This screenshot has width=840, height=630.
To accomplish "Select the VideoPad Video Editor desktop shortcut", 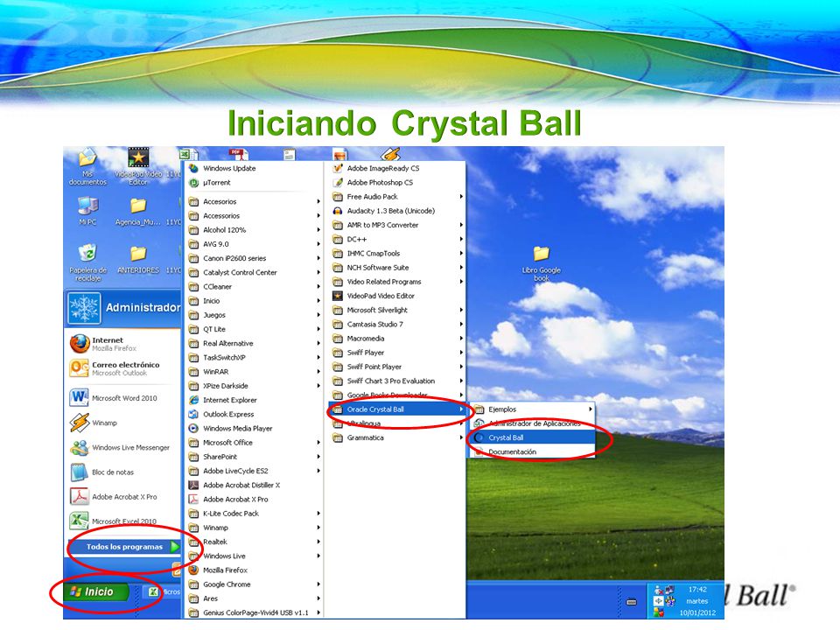I will [138, 166].
